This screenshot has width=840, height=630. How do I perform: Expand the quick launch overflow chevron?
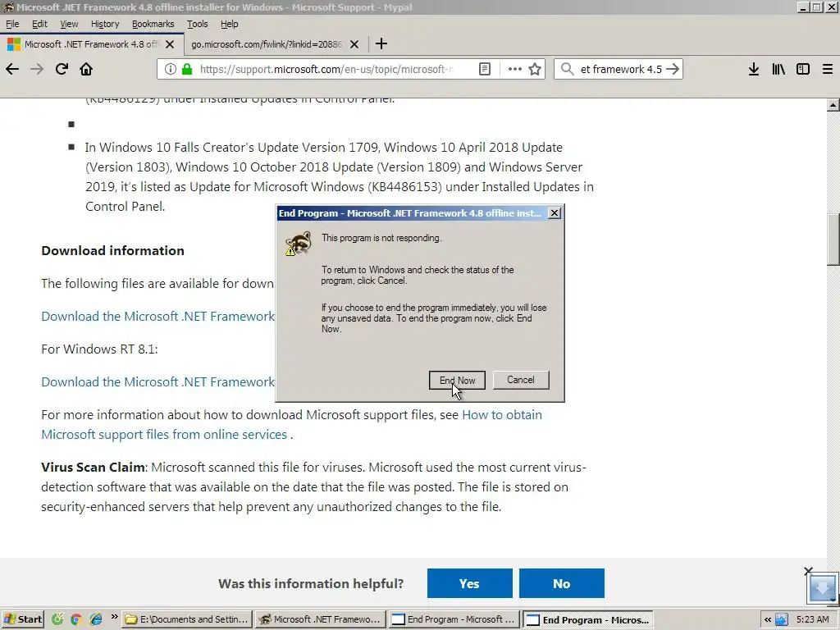pos(114,617)
